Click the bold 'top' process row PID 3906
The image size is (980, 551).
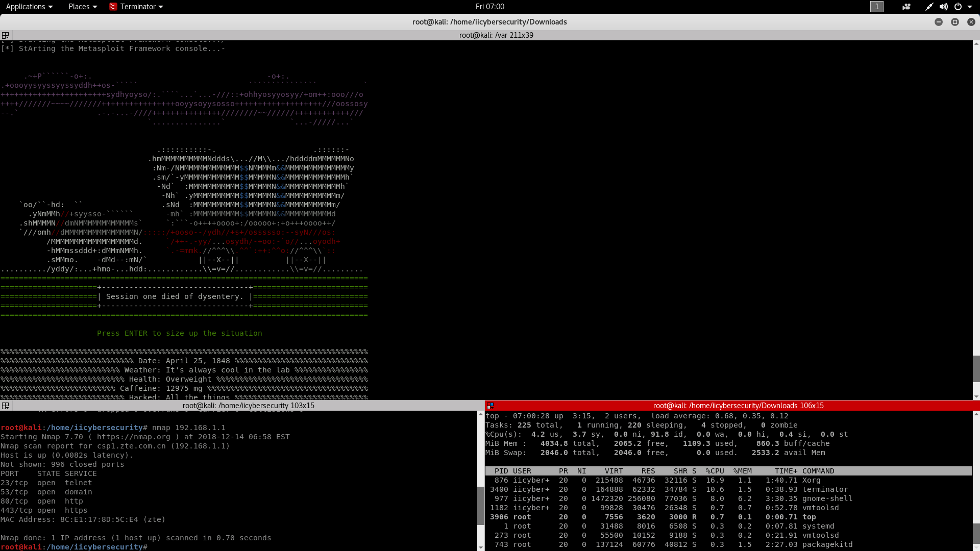[729, 517]
